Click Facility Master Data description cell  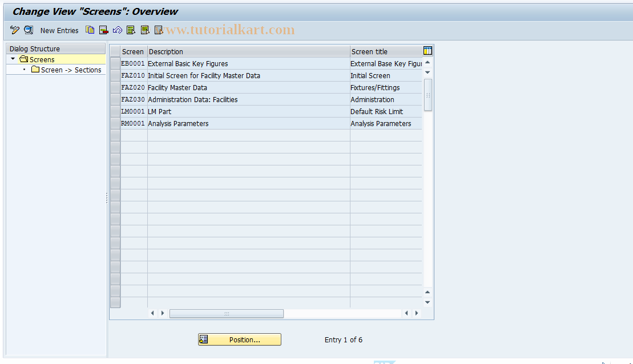tap(249, 87)
